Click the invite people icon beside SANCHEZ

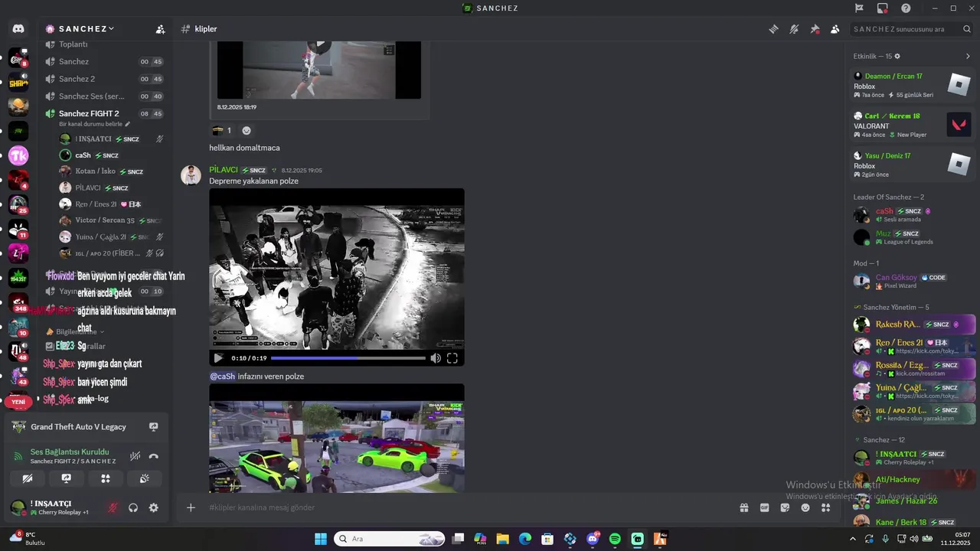tap(160, 29)
